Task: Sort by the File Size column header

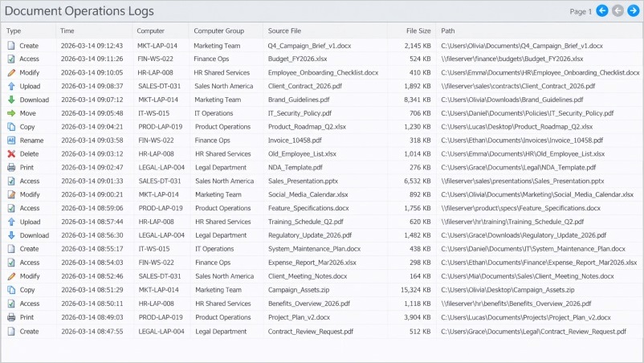Action: [418, 31]
